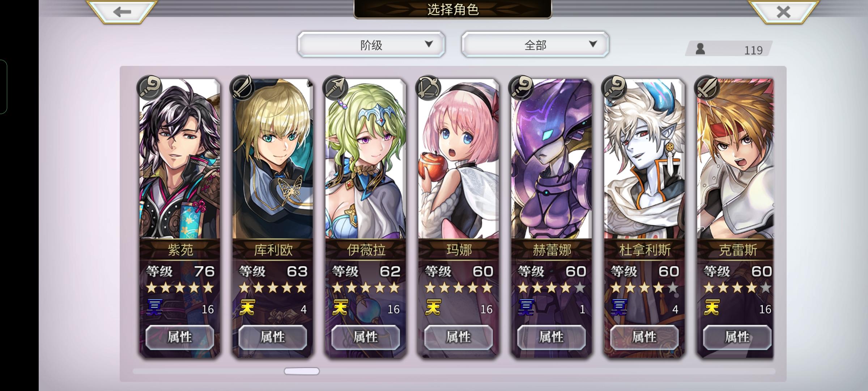Click the sword weapon icon on 库利欧's card

click(x=242, y=88)
